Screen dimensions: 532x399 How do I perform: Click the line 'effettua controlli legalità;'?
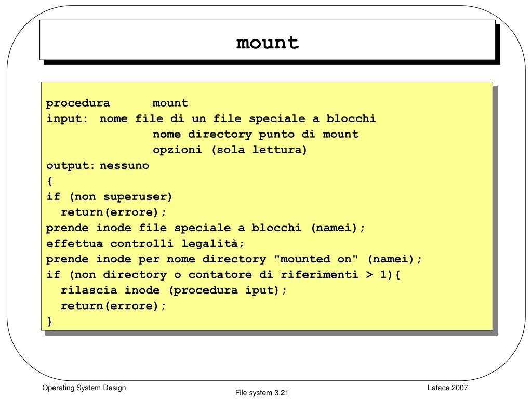(145, 244)
